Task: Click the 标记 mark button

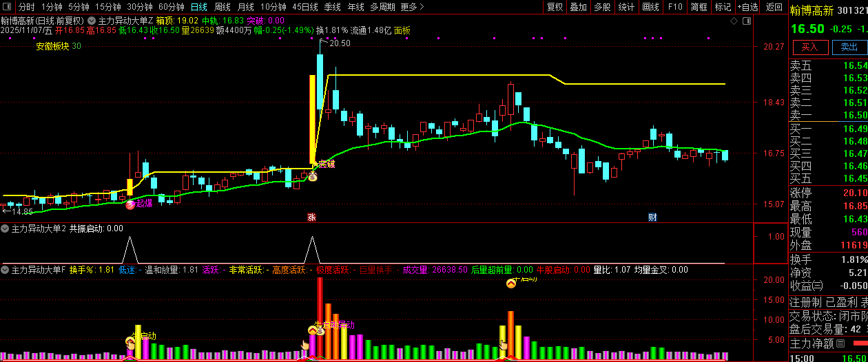Action: 723,7
